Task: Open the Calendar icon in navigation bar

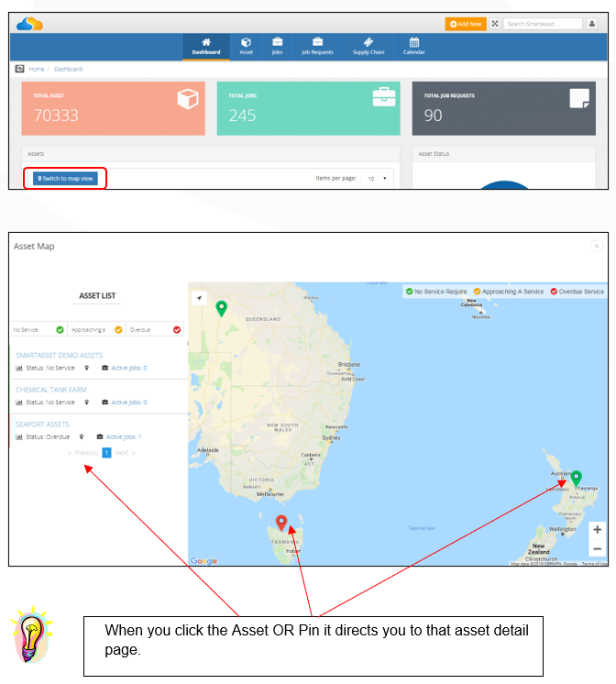Action: click(x=414, y=42)
